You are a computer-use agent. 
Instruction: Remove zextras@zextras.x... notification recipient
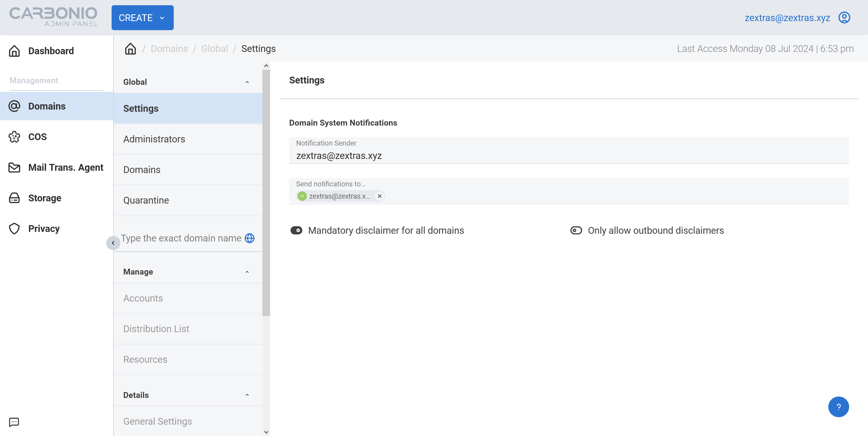tap(380, 196)
